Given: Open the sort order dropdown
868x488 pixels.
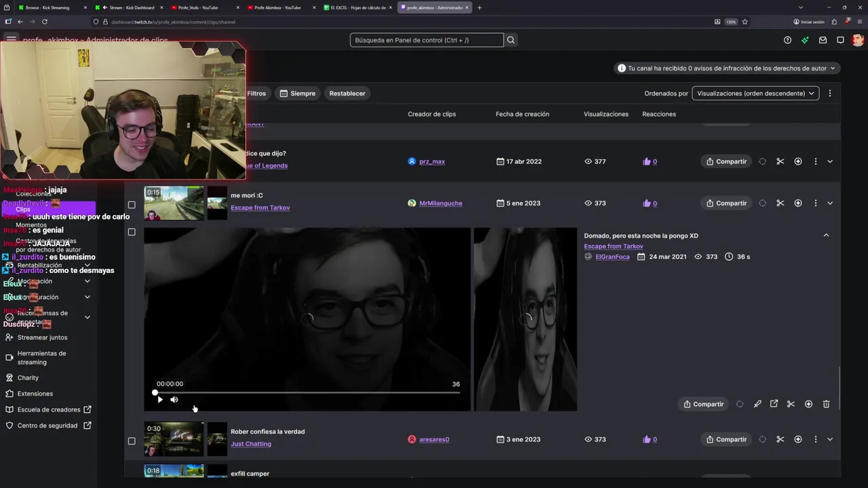Looking at the screenshot, I should (755, 94).
